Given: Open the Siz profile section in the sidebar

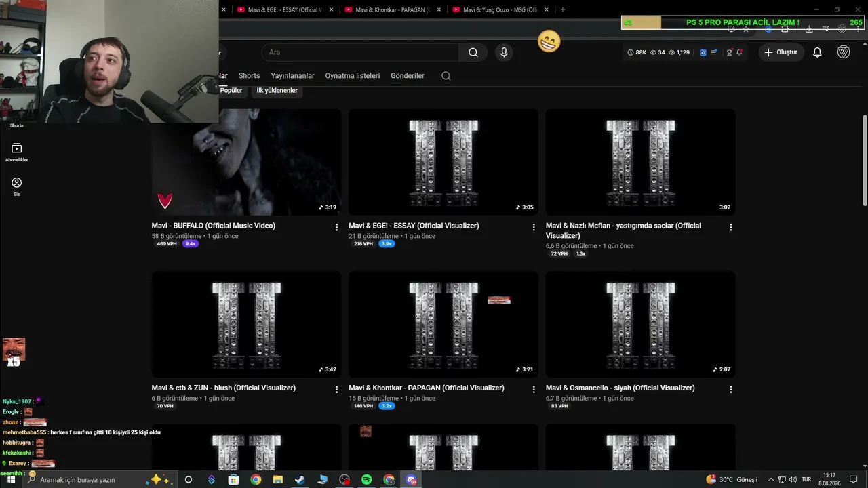Looking at the screenshot, I should click(17, 186).
